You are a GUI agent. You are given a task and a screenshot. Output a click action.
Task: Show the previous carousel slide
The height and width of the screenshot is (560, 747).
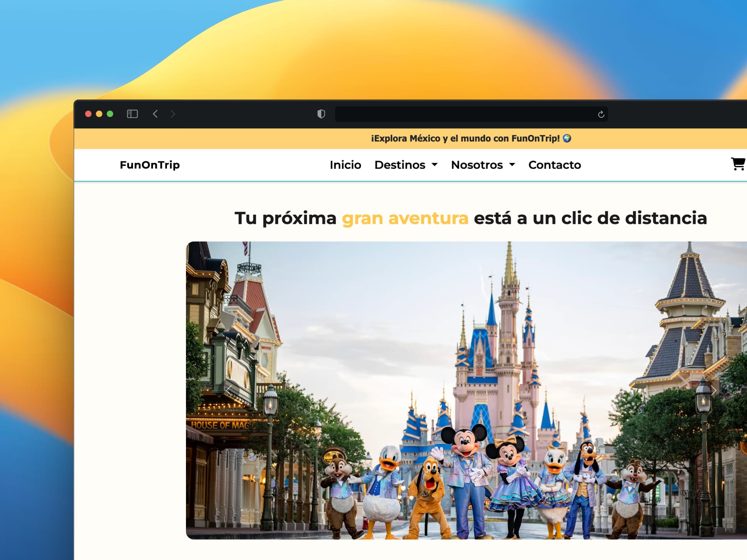(x=230, y=390)
